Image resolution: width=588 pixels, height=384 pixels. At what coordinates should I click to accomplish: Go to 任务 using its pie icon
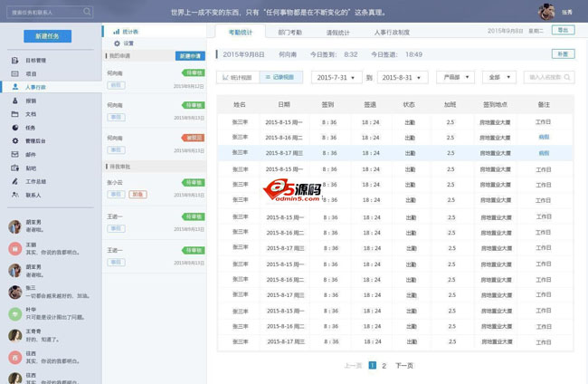pos(15,128)
